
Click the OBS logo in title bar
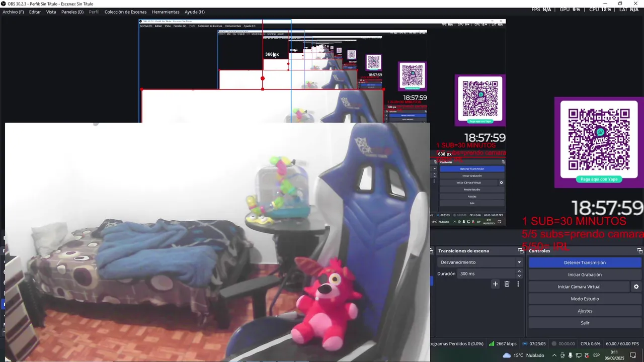tap(4, 4)
